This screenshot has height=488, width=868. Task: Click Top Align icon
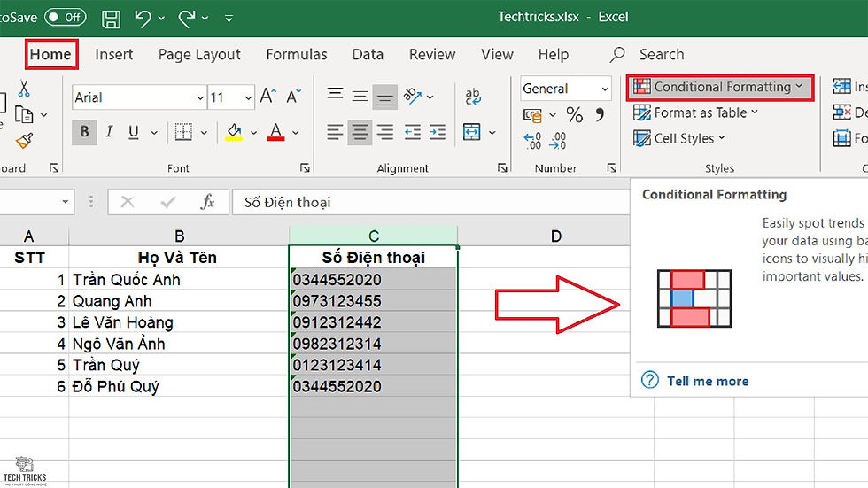pyautogui.click(x=335, y=95)
